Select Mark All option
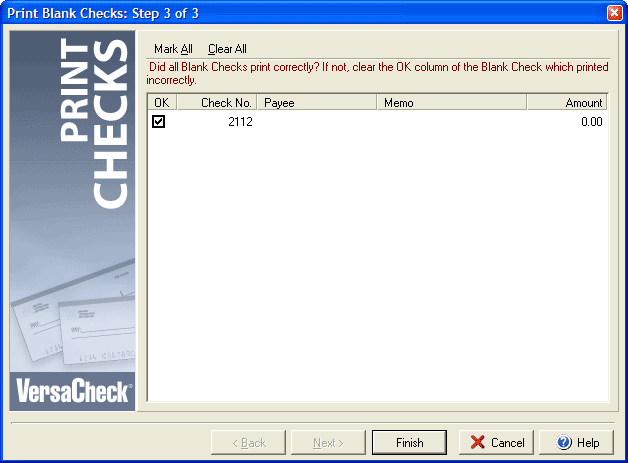 coord(173,49)
